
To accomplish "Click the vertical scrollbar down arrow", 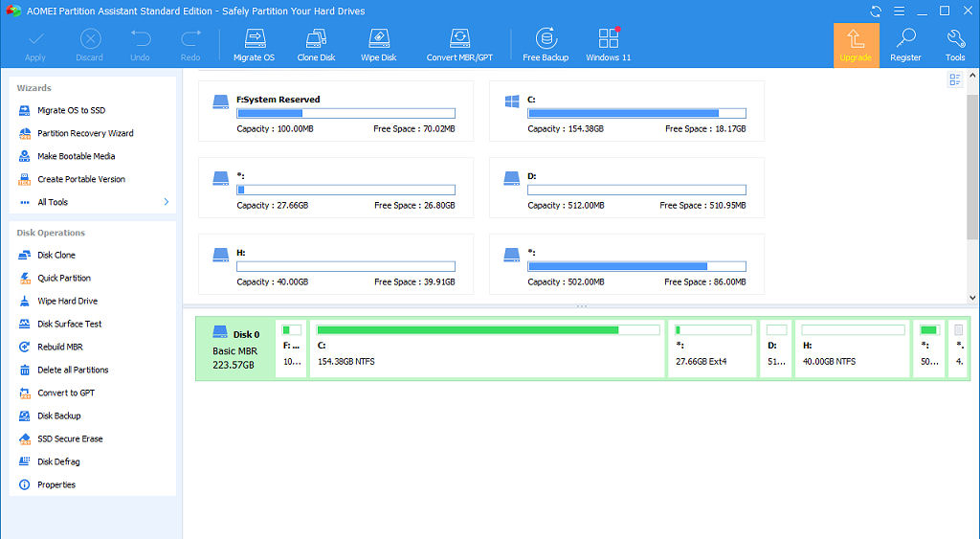I will pos(972,299).
